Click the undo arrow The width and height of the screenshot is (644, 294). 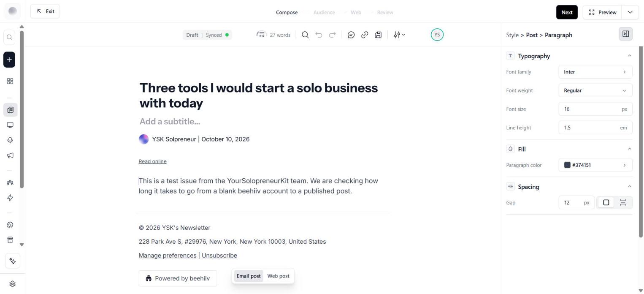[319, 35]
